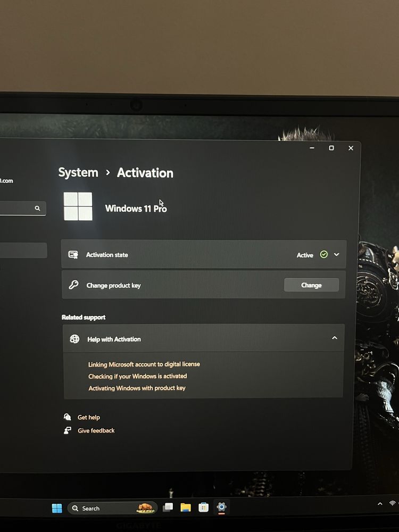Click the Activation state row icon
Image resolution: width=399 pixels, height=532 pixels.
[x=73, y=254]
